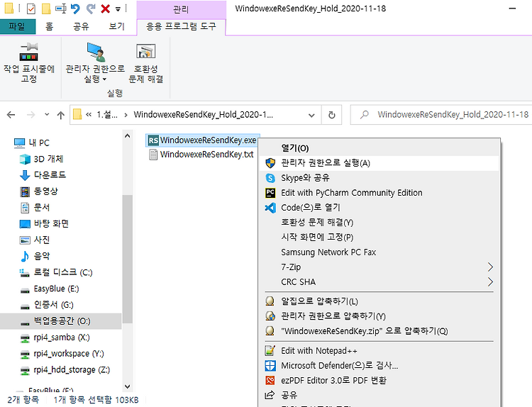
Task: Select 응용 프로그램 도구 tab
Action: 181,26
